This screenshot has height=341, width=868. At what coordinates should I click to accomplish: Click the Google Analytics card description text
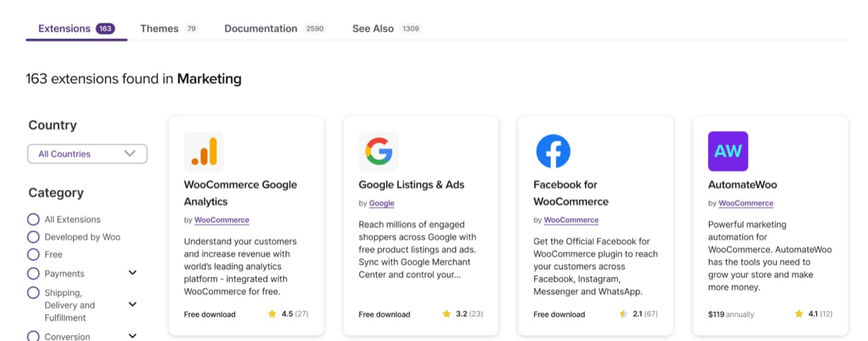240,266
